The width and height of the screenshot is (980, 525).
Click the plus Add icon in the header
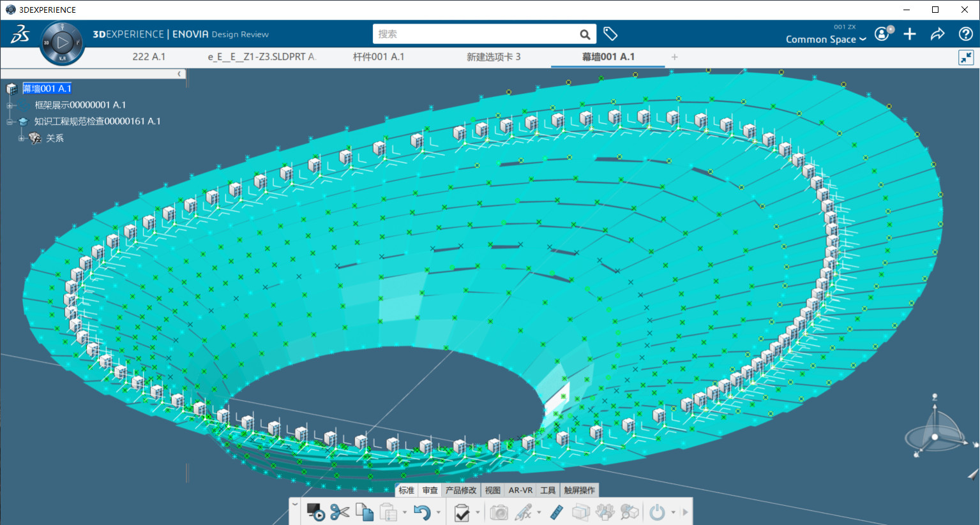tap(910, 34)
